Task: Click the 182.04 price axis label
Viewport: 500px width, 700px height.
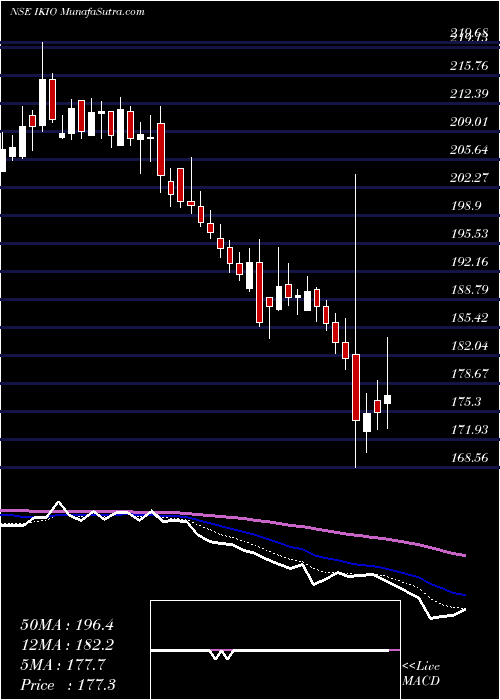Action: pyautogui.click(x=468, y=346)
